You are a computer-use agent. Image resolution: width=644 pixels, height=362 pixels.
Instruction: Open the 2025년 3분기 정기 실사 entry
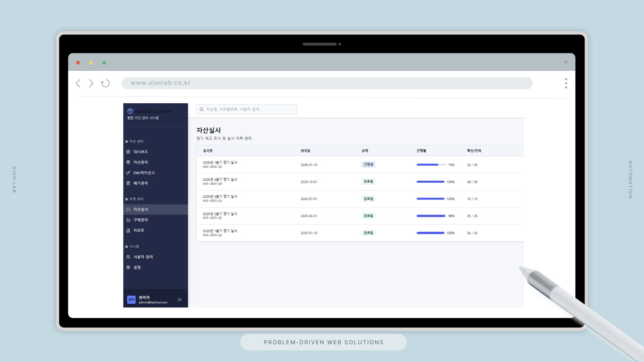click(x=220, y=197)
